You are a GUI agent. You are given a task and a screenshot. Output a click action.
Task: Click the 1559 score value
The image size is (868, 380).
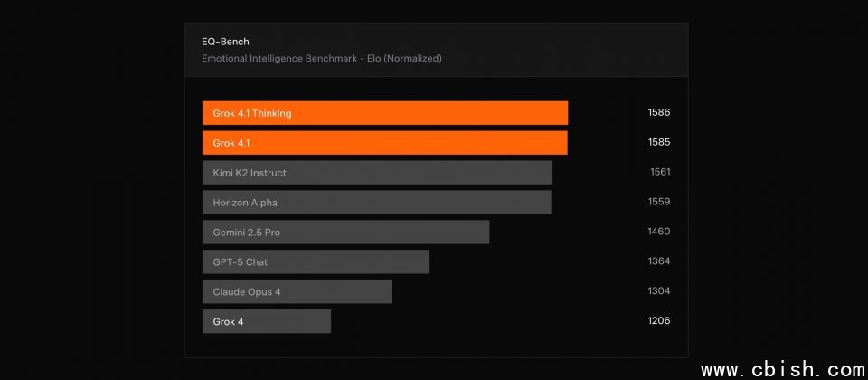coord(658,203)
